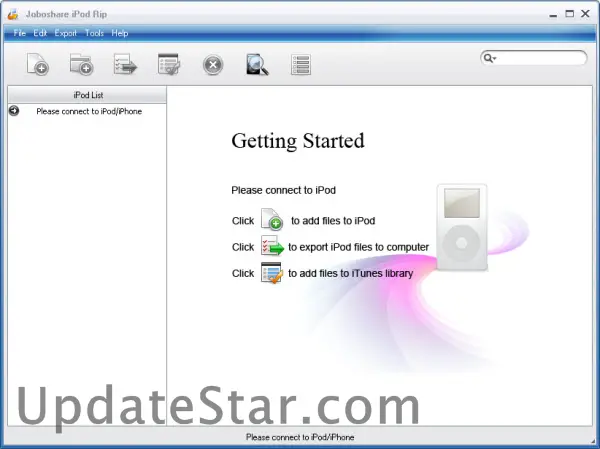Click the Delete round X toolbar icon
The width and height of the screenshot is (600, 449).
point(213,64)
